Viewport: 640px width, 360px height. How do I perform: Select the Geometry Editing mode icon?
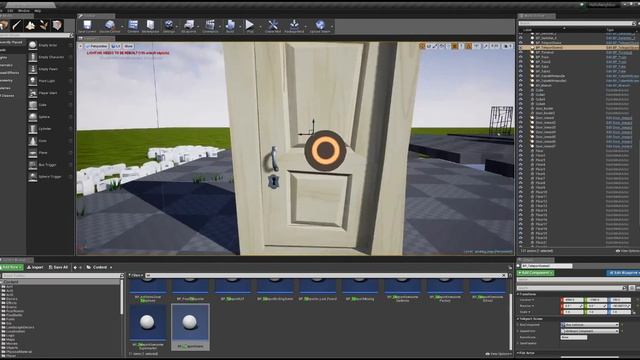click(57, 25)
